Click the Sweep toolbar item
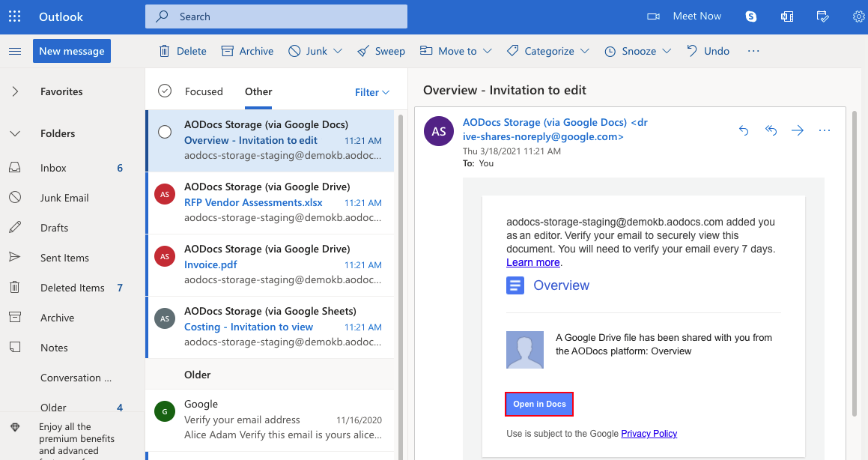 (381, 51)
